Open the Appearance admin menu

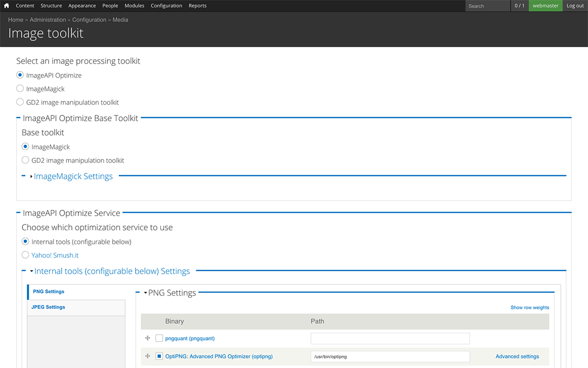pos(82,6)
